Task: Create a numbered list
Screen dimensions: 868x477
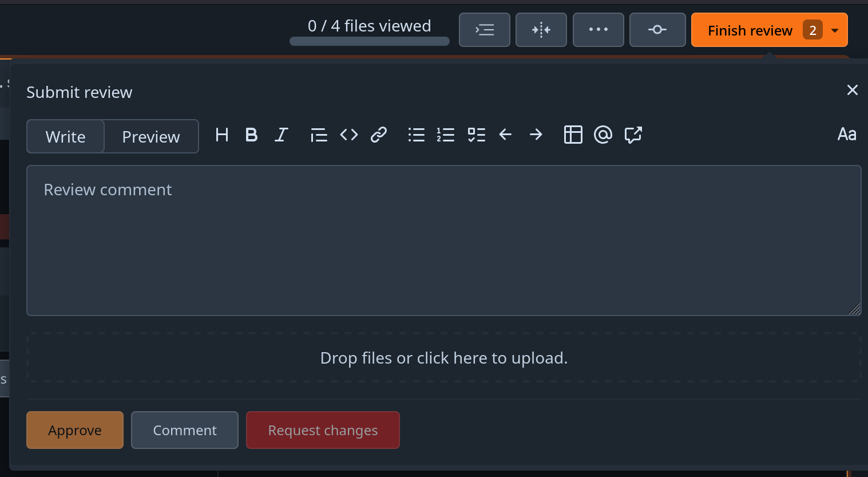Action: tap(446, 135)
